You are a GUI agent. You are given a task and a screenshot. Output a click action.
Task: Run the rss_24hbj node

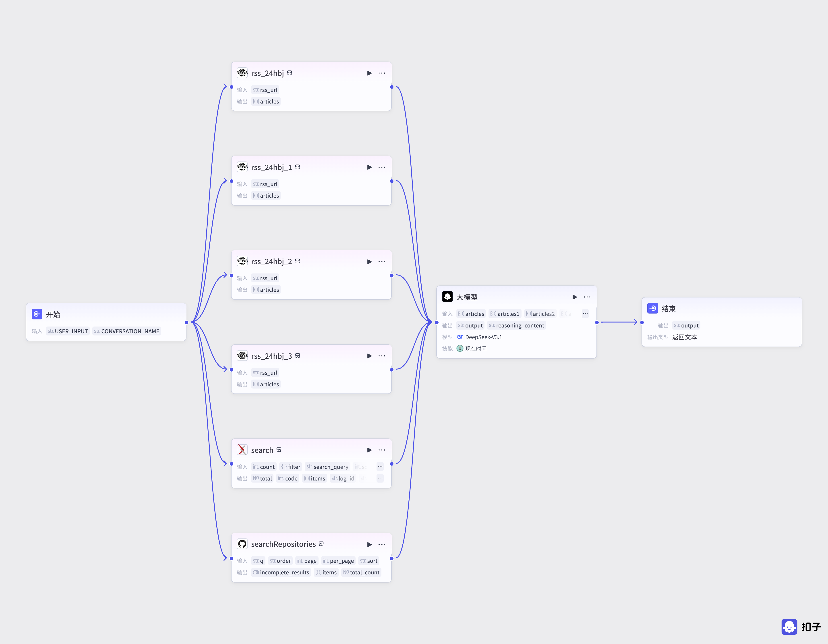pyautogui.click(x=369, y=73)
